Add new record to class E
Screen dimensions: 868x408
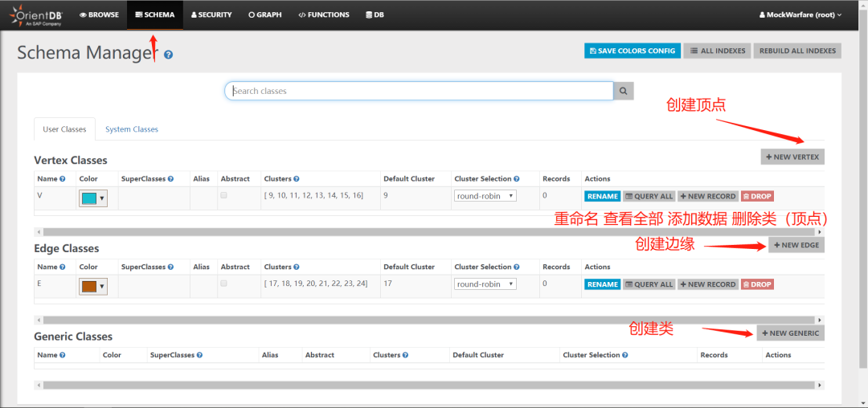pos(708,284)
